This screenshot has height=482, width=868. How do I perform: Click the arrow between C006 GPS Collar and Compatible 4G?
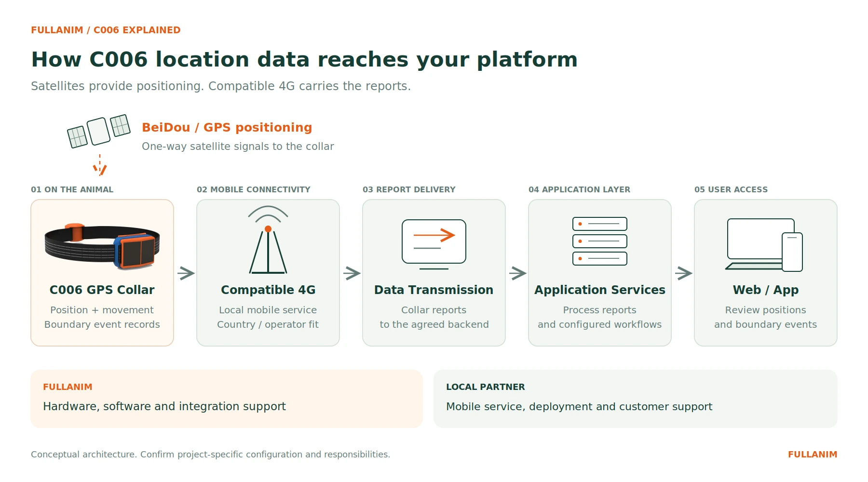tap(186, 273)
